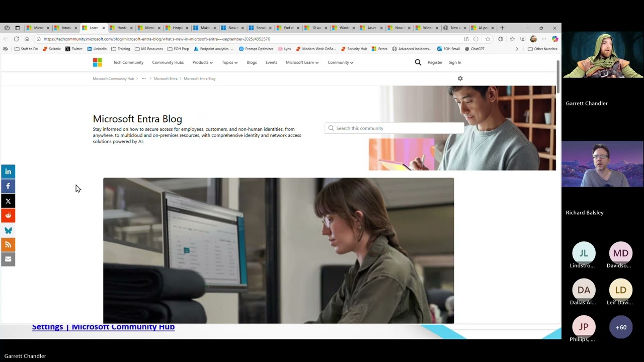Go to Events in the header
The image size is (644, 362).
(271, 62)
